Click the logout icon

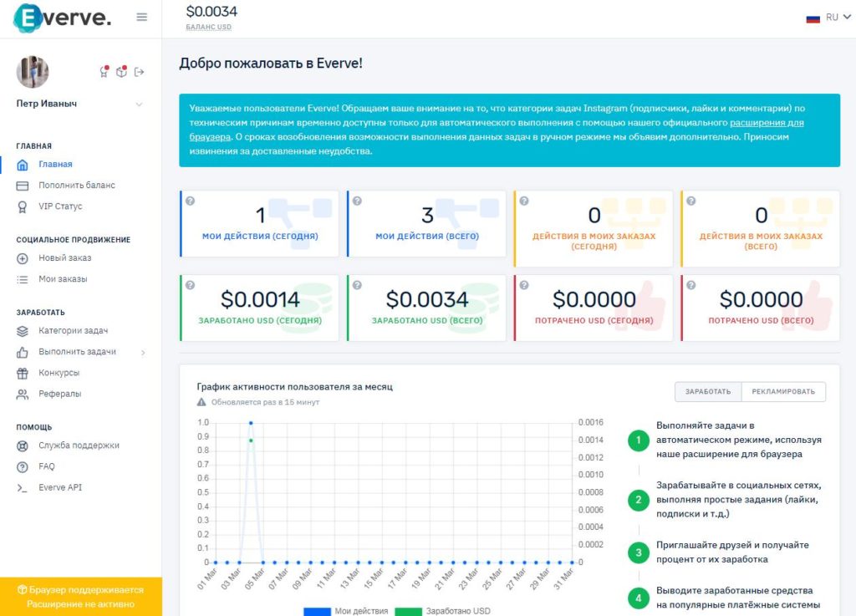(x=140, y=72)
